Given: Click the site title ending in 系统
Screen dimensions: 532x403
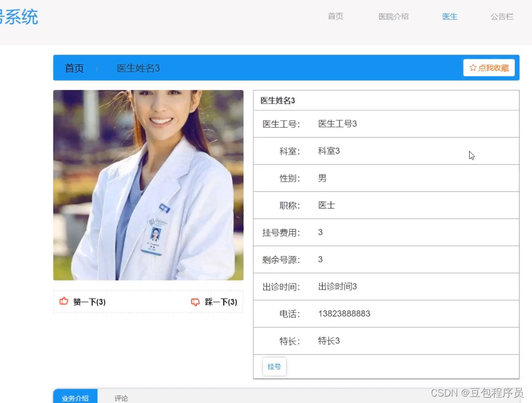Looking at the screenshot, I should [x=18, y=17].
